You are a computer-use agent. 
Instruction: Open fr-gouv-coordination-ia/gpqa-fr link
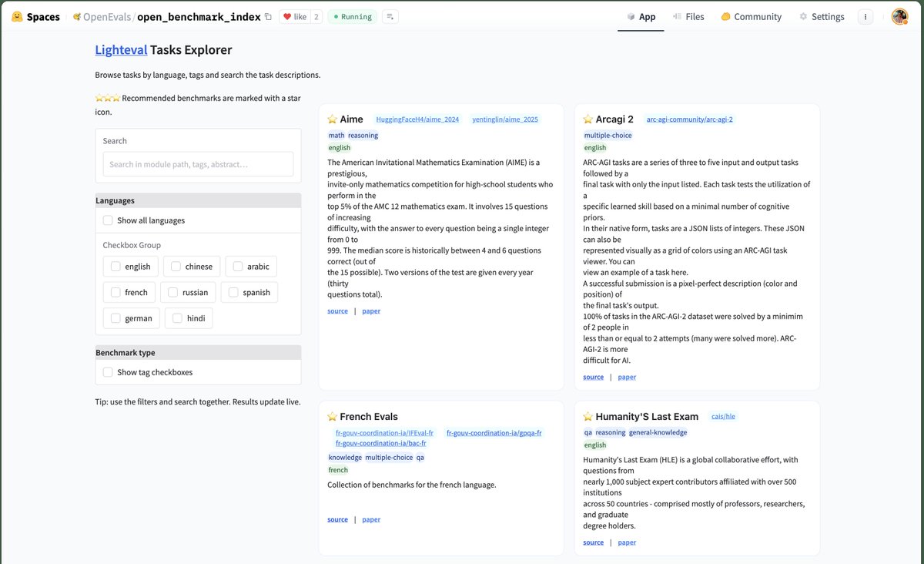(x=494, y=433)
